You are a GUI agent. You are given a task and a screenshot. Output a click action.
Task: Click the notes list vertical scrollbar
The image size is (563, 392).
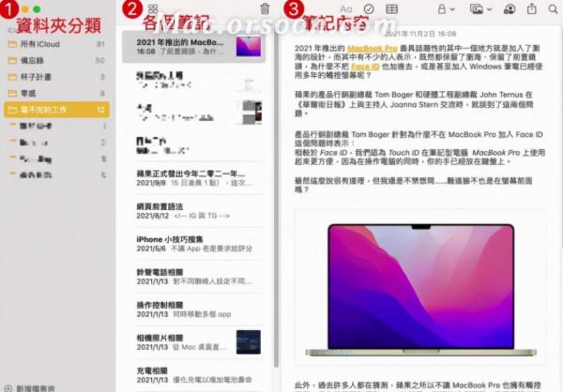(276, 201)
